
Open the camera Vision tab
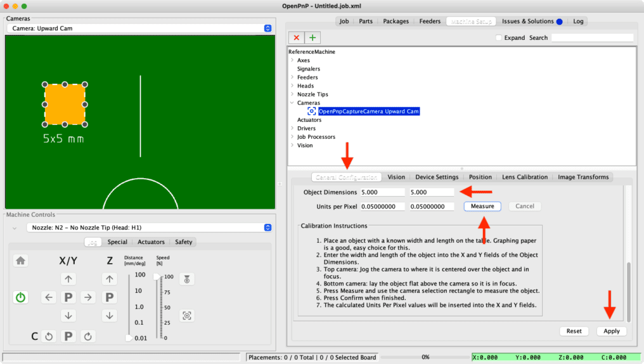click(396, 177)
